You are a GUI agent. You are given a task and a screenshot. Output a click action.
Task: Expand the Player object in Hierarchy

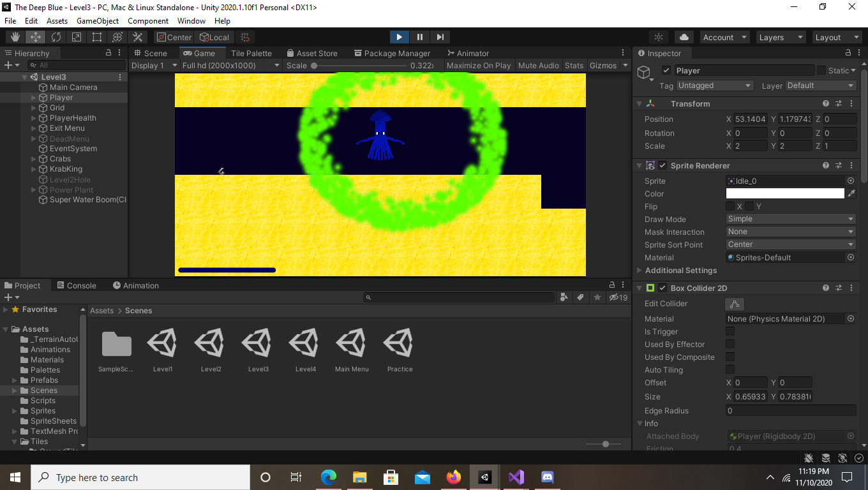click(x=34, y=98)
